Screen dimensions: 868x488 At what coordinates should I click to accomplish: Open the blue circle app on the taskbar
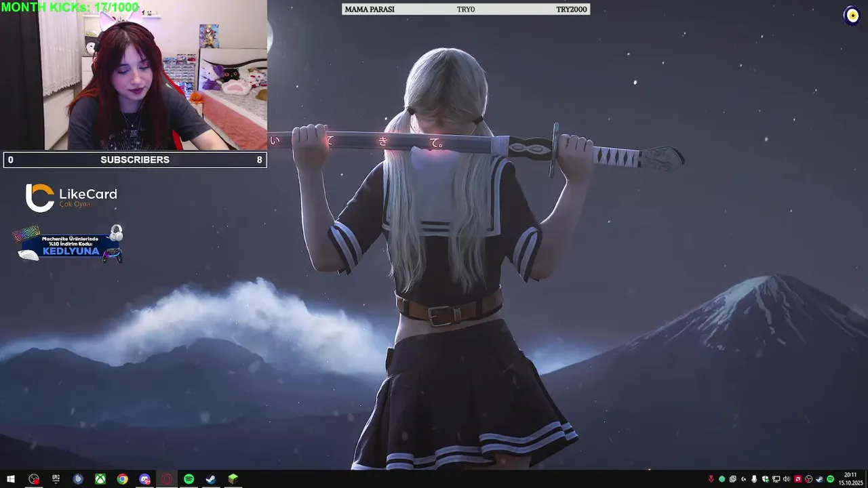point(78,479)
